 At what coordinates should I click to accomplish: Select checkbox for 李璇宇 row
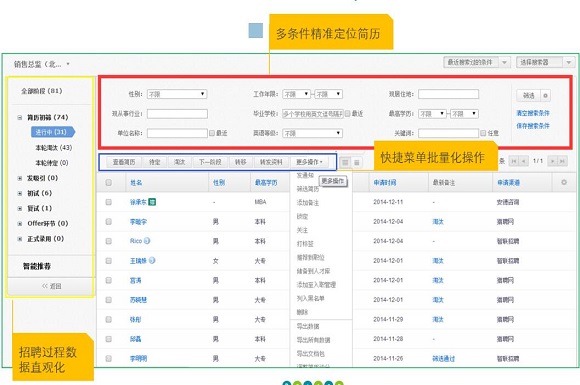click(x=108, y=222)
